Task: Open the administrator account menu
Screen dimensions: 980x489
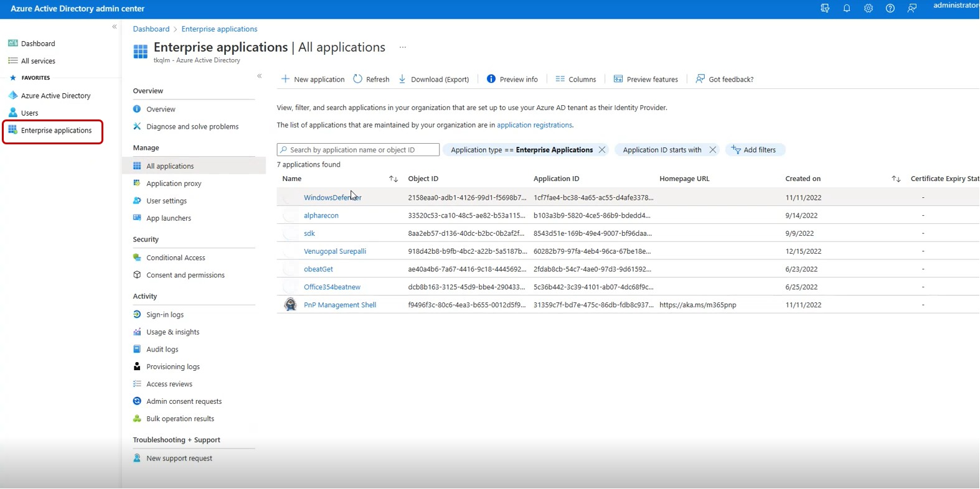Action: pos(956,6)
